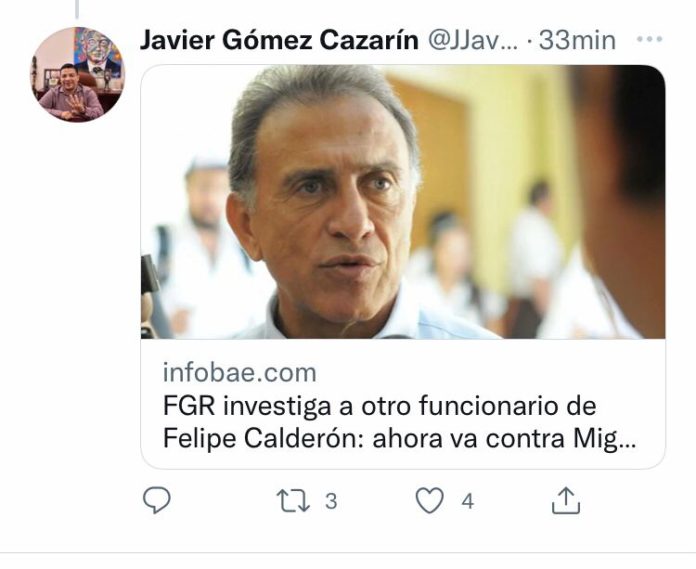696x569 pixels.
Task: Like the tweet with the heart icon
Action: (429, 500)
